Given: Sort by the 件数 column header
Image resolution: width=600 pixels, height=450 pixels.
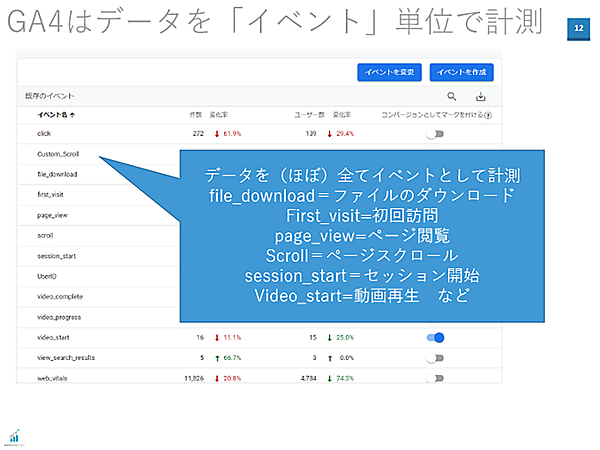Looking at the screenshot, I should [195, 115].
